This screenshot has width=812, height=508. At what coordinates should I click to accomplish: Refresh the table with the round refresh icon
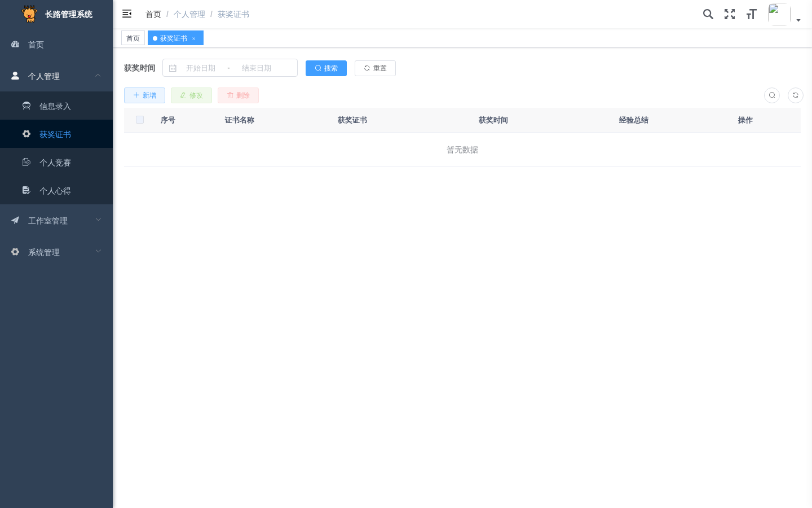[796, 95]
